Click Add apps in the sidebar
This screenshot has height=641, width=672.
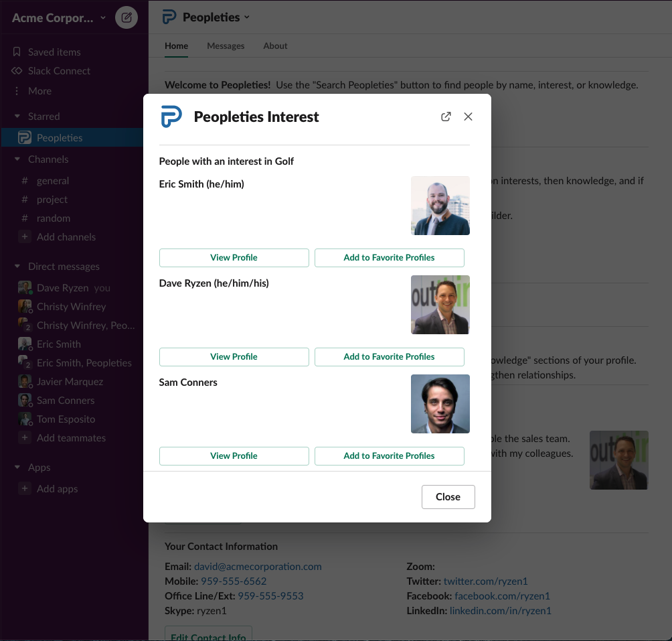pos(58,489)
